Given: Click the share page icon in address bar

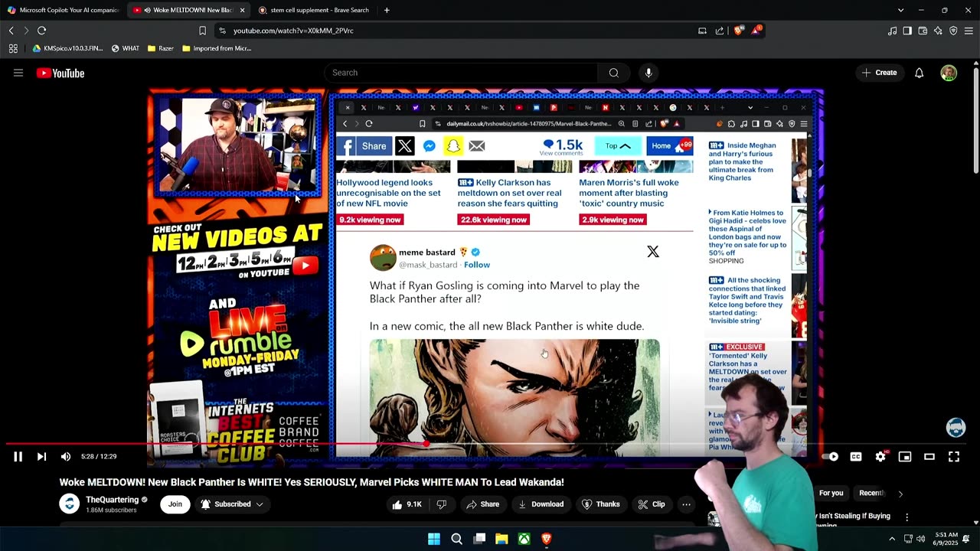Looking at the screenshot, I should point(720,31).
